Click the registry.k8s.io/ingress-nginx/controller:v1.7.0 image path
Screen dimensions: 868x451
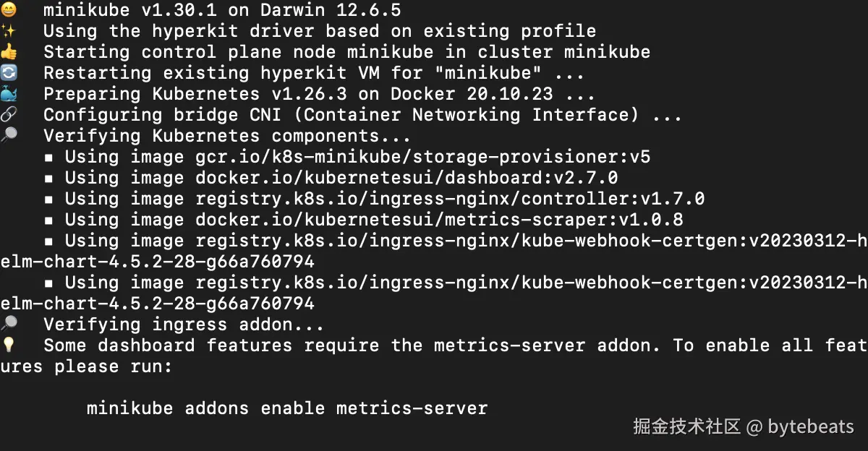[450, 199]
